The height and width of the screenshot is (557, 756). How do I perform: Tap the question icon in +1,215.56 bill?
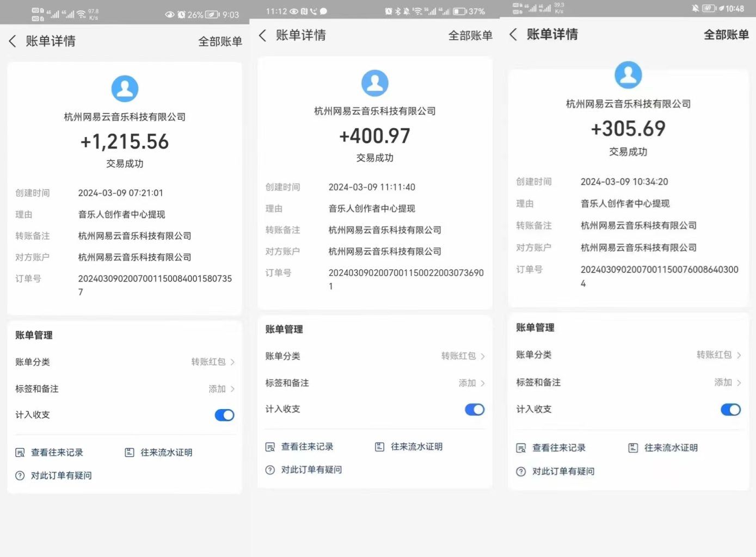point(20,475)
